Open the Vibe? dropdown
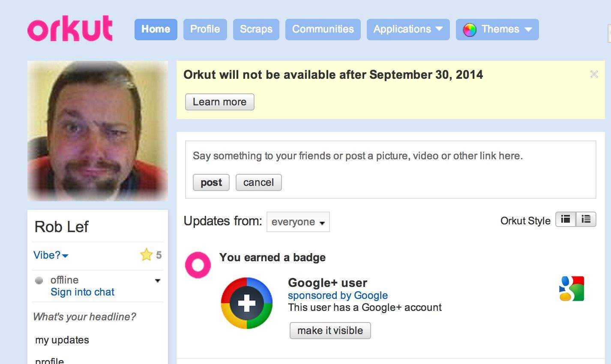 tap(51, 255)
